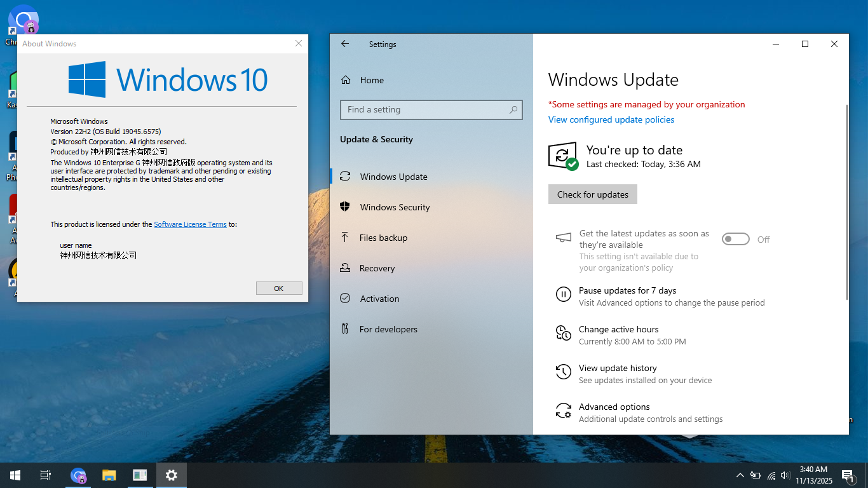Focus the Find a setting search box

click(431, 110)
